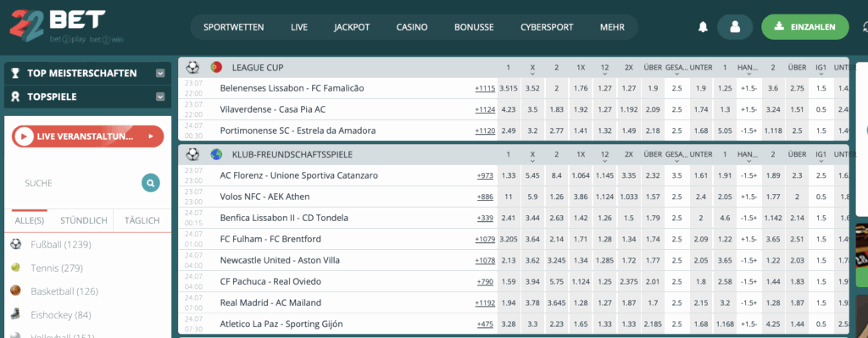Open the Cybersport menu
The width and height of the screenshot is (868, 338).
click(x=547, y=27)
